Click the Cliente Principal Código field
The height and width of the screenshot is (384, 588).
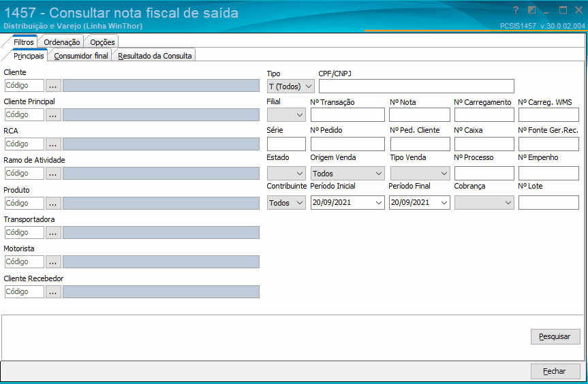pyautogui.click(x=25, y=114)
